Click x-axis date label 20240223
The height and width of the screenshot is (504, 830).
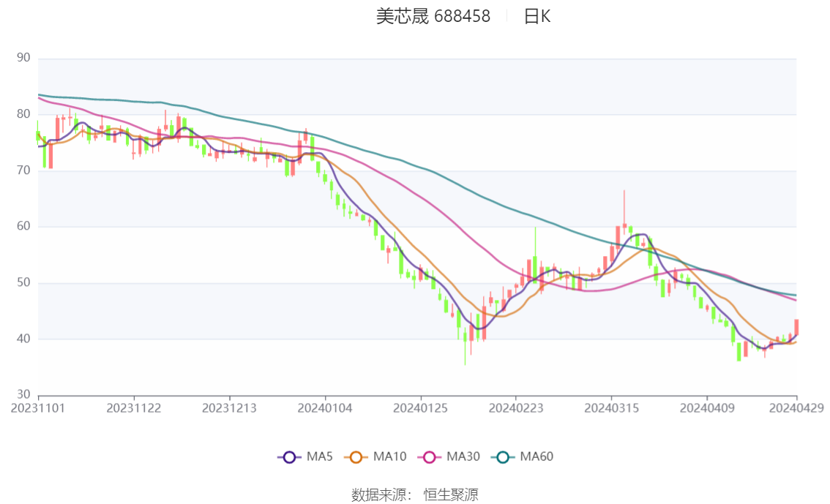pyautogui.click(x=516, y=408)
